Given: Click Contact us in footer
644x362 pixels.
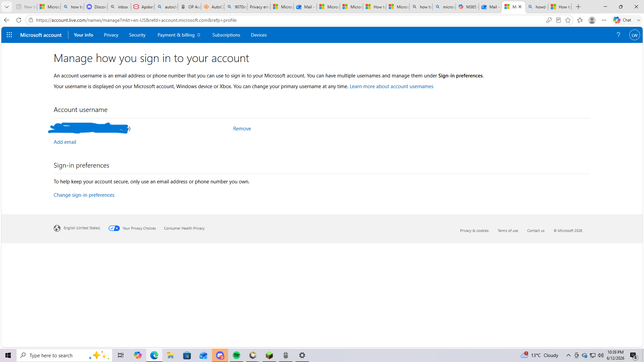Looking at the screenshot, I should click(536, 231).
